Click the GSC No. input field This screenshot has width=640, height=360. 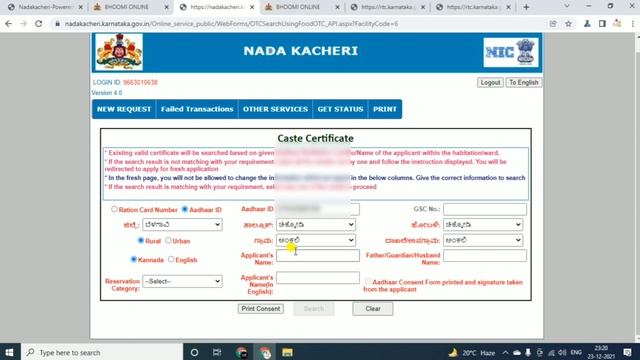[x=485, y=209]
